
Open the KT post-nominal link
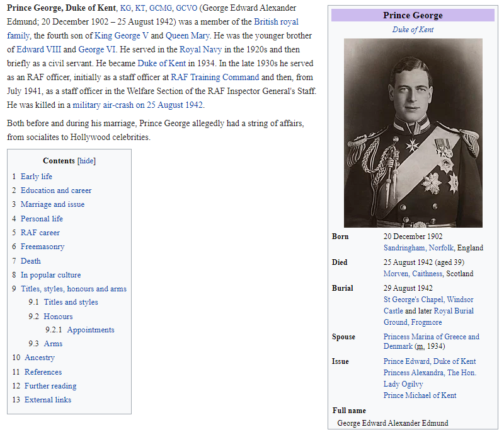[x=140, y=8]
